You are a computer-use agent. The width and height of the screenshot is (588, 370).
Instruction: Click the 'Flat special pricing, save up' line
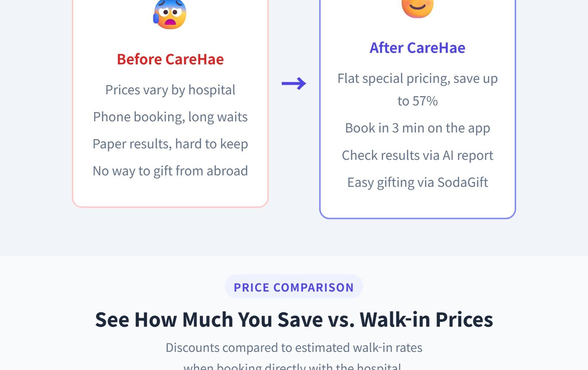click(417, 78)
